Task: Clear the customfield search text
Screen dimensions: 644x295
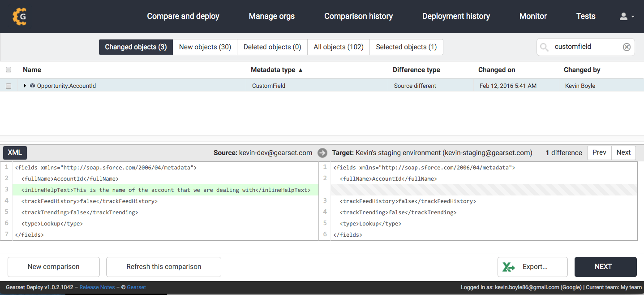Action: point(627,47)
